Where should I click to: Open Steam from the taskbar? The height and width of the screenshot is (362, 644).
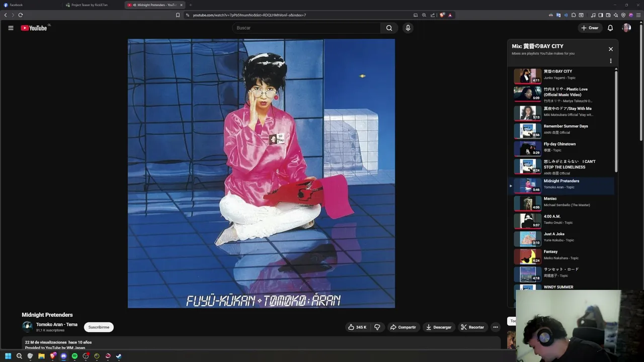point(119,356)
